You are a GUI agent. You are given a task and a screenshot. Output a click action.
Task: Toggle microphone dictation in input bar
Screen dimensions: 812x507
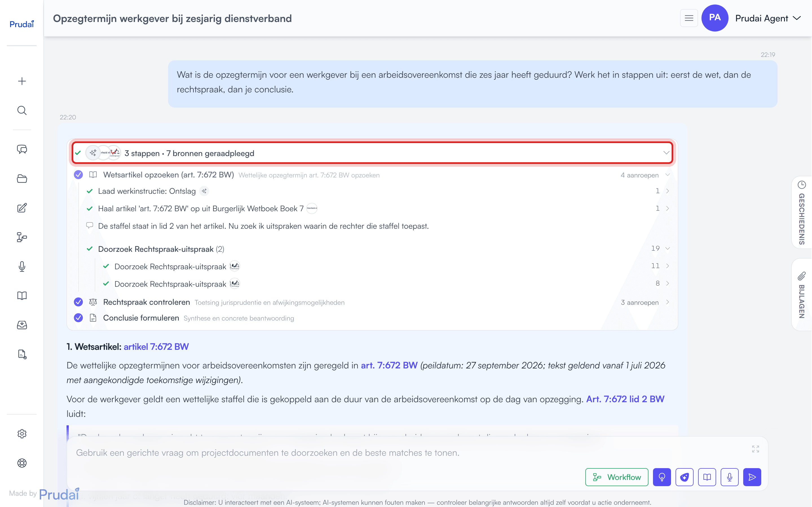tap(729, 477)
